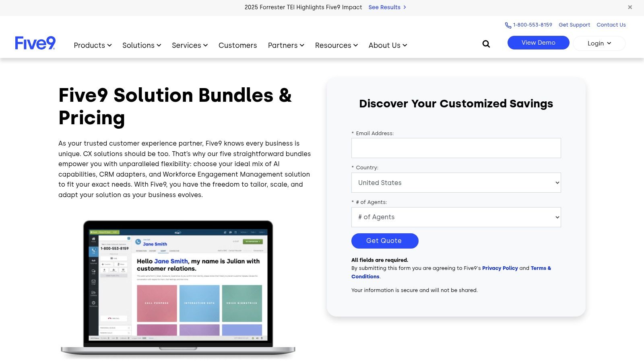This screenshot has width=644, height=362.
Task: Open the Get Support link
Action: [574, 25]
